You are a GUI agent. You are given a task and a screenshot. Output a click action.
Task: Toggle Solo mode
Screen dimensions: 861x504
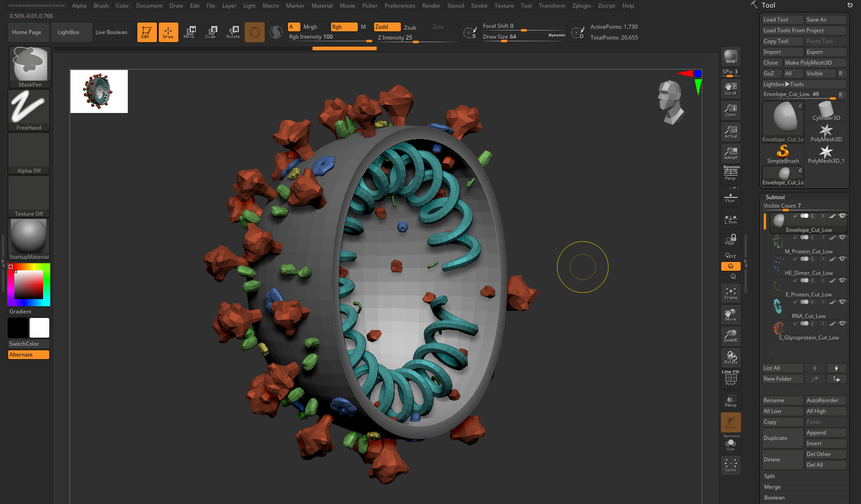click(731, 443)
